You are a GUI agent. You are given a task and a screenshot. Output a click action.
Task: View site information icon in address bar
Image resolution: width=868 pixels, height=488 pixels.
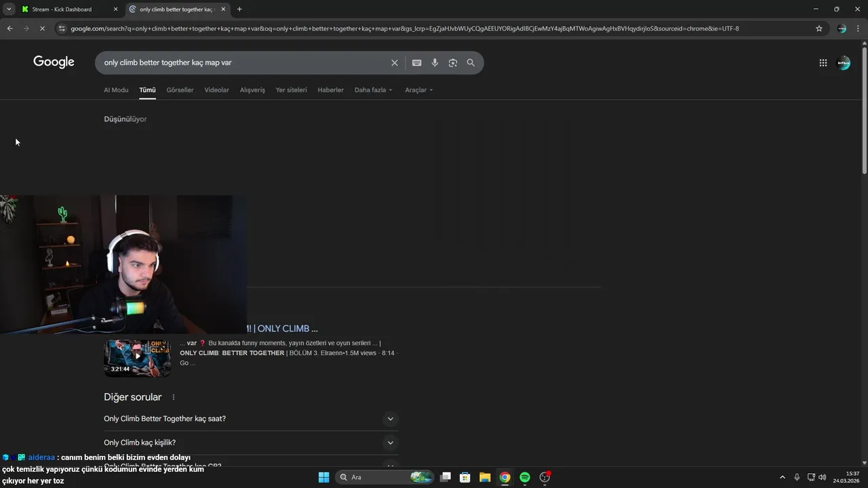pos(62,28)
